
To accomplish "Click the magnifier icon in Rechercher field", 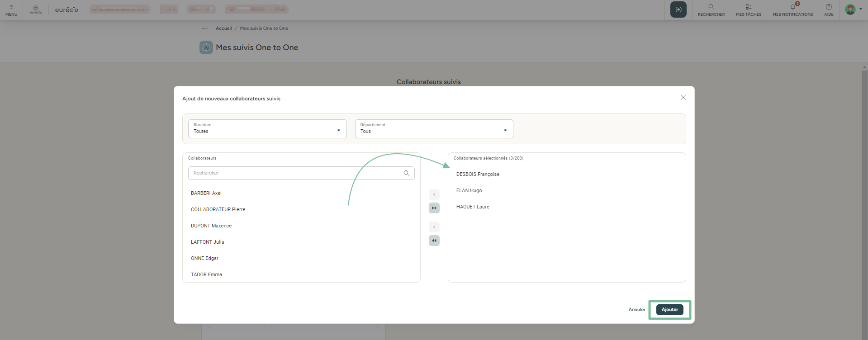I will click(x=406, y=173).
